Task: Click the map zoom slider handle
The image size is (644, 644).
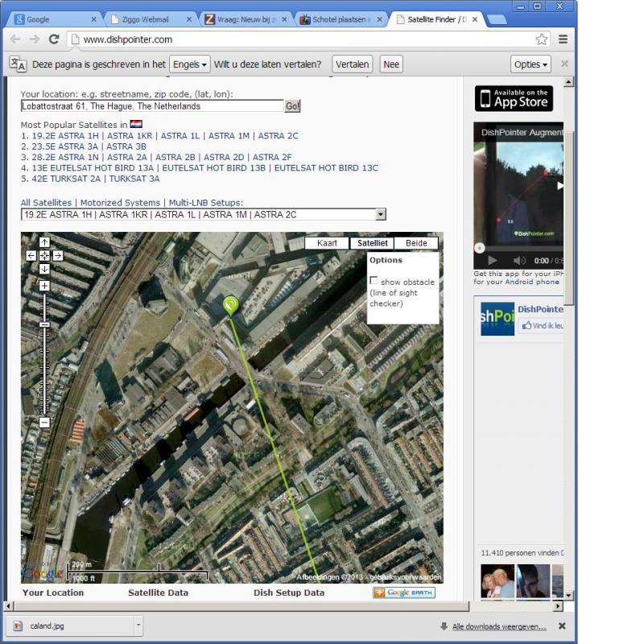Action: point(44,324)
